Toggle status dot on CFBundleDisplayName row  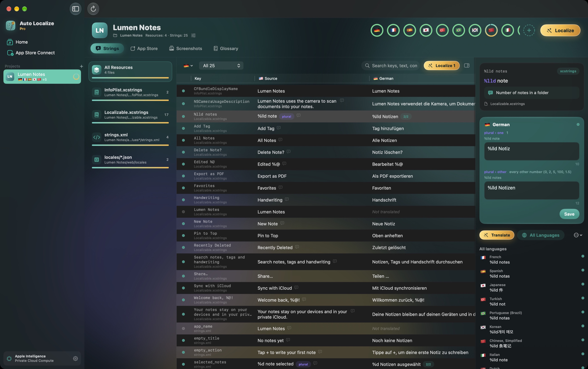click(x=183, y=91)
